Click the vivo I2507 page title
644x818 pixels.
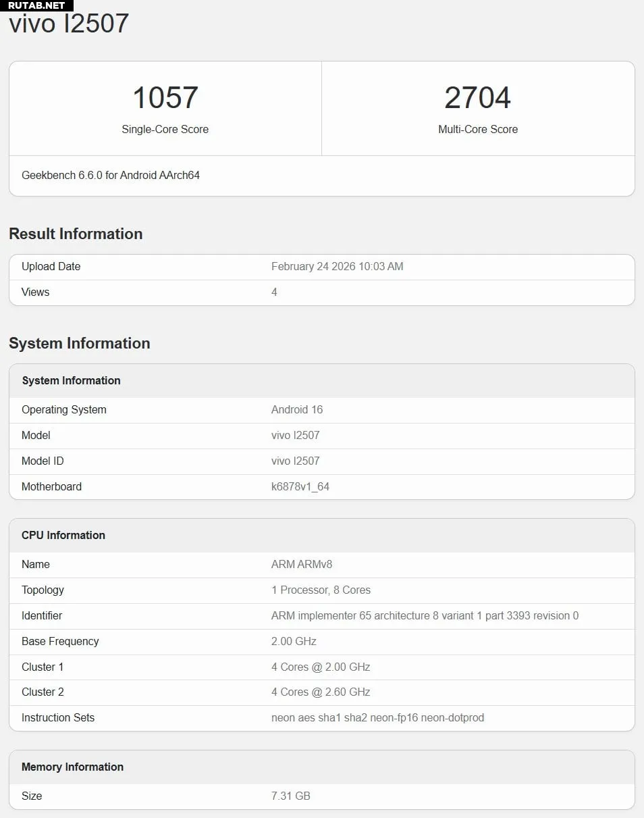point(69,24)
